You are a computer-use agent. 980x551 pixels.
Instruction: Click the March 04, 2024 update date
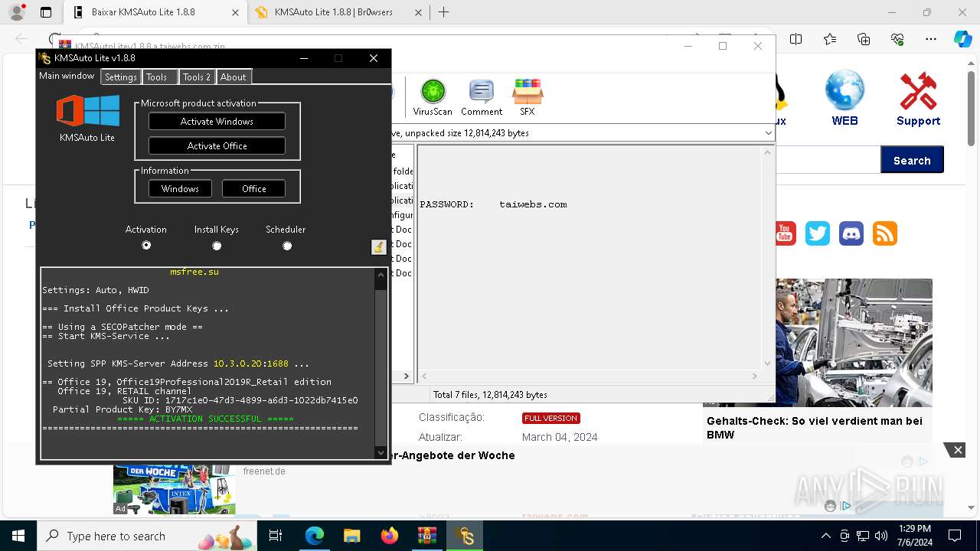[560, 437]
